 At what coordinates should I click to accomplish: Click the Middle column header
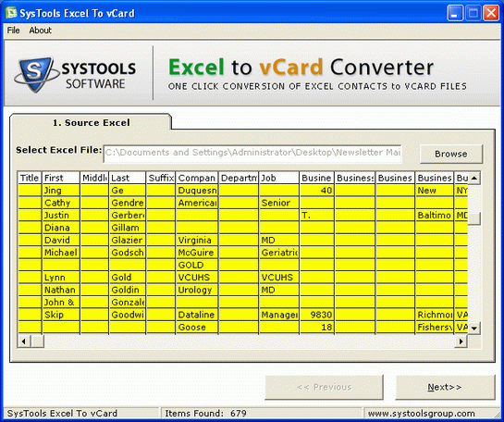coord(94,178)
